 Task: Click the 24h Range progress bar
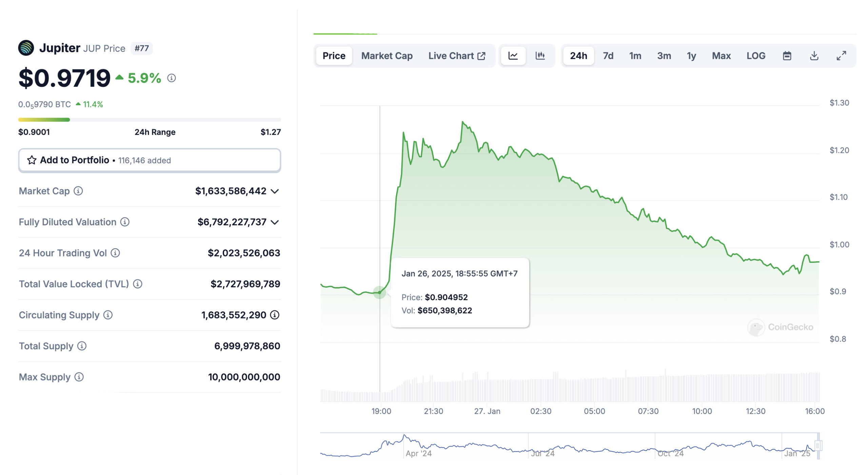click(150, 120)
